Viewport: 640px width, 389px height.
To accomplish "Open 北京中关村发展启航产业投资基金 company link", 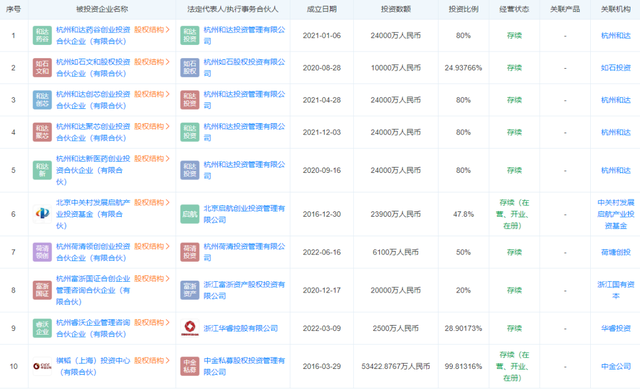I will tap(93, 214).
